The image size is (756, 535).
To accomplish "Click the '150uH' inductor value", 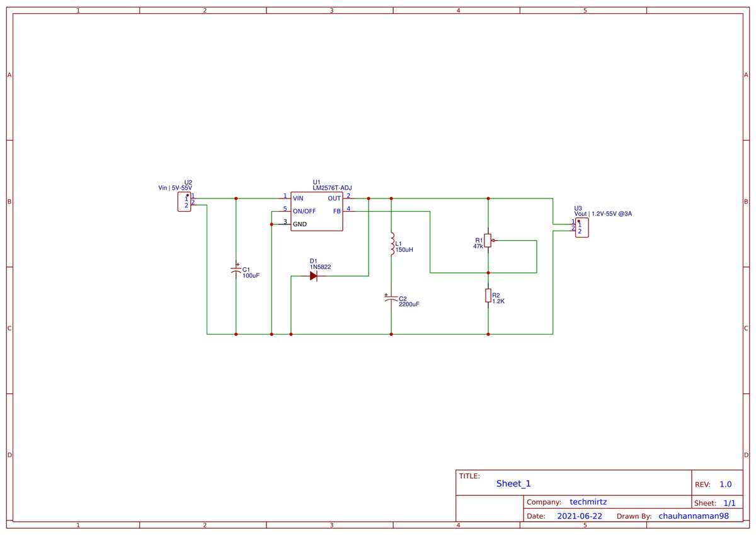I will 404,250.
